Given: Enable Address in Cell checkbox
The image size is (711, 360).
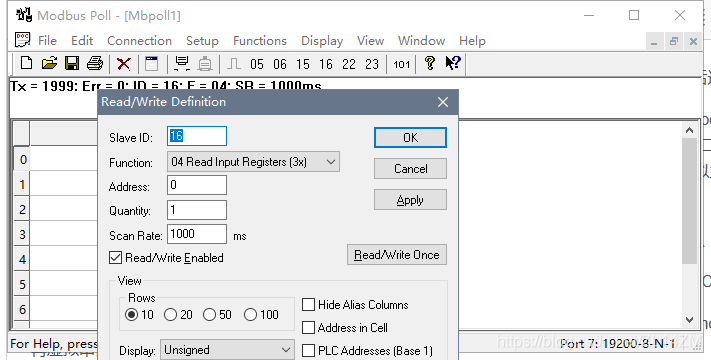Looking at the screenshot, I should pos(308,327).
